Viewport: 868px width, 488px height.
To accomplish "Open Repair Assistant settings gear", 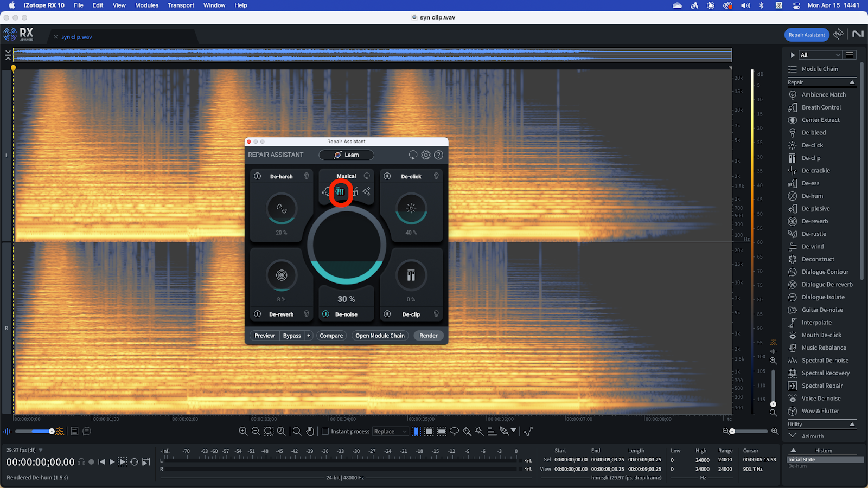I will coord(426,155).
